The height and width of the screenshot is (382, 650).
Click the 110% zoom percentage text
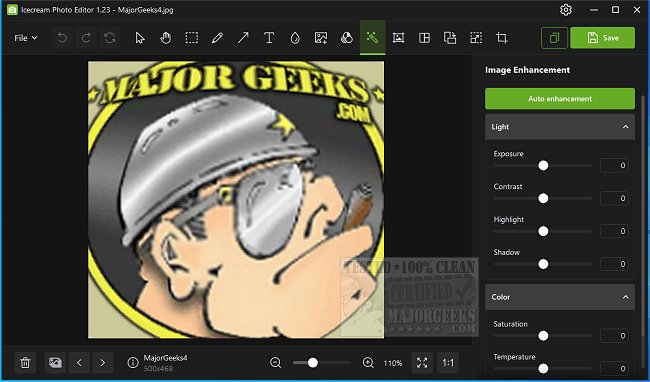click(393, 363)
